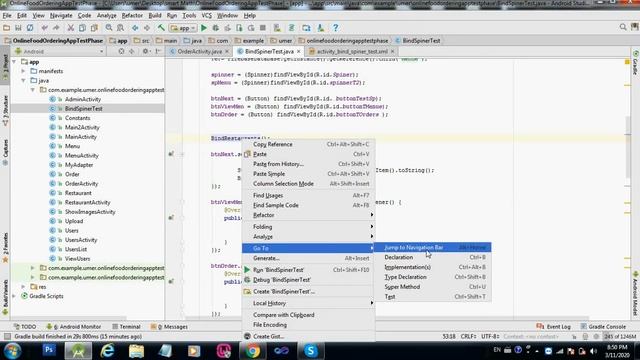Switch to activity_bind_spiner_test.xml tab
Viewport: 640px width, 360px height.
pos(352,51)
